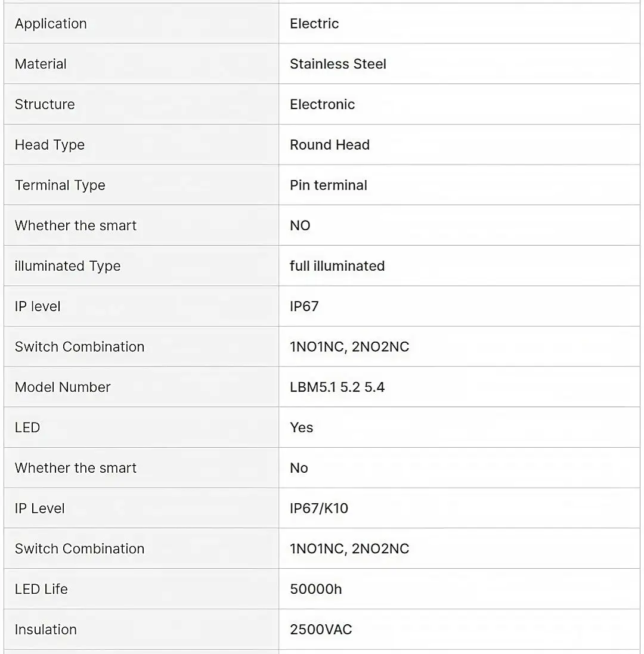This screenshot has width=644, height=654.
Task: Select the Application label cell
Action: point(141,23)
